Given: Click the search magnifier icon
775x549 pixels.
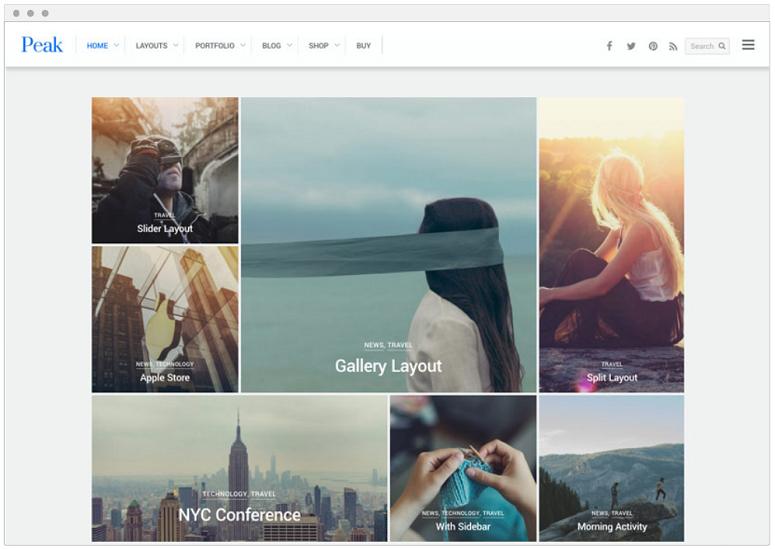Looking at the screenshot, I should pyautogui.click(x=722, y=46).
